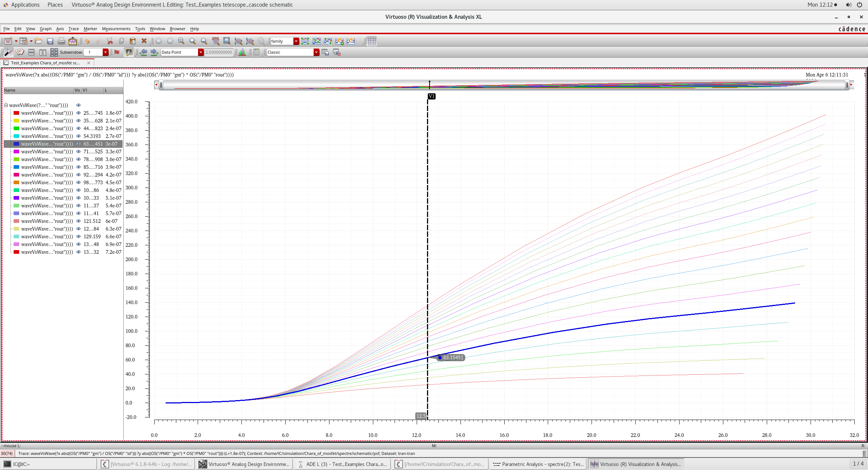868x470 pixels.
Task: Click the orange color swatch of the 4.5e-07 trace
Action: 16,182
